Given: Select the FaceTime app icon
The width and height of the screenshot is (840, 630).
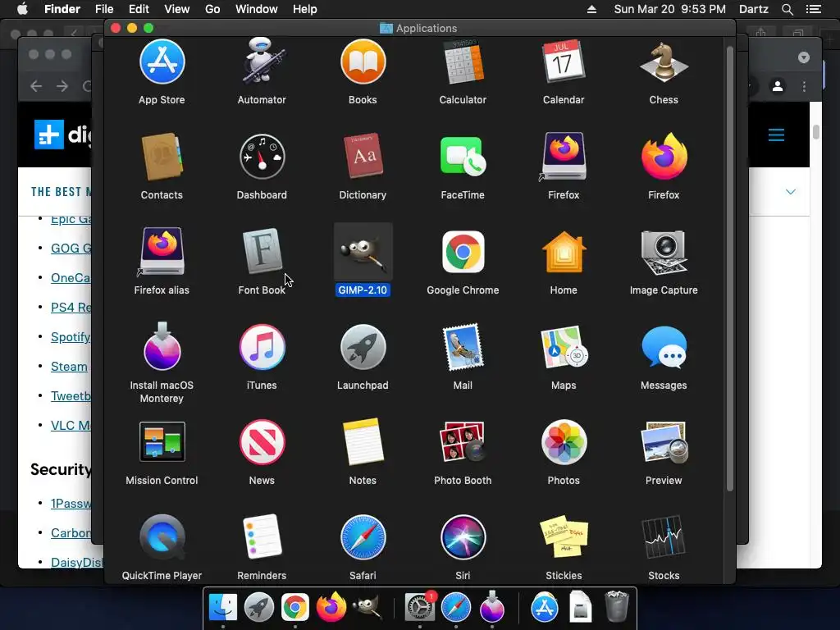Looking at the screenshot, I should pos(463,157).
